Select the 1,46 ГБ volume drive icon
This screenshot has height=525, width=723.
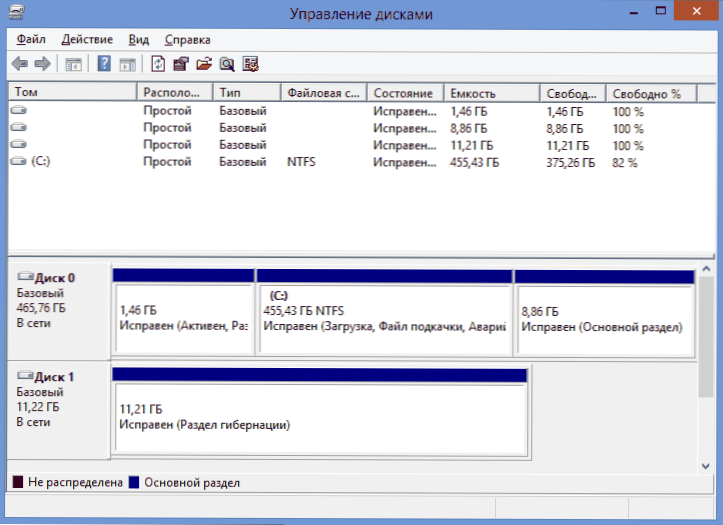pyautogui.click(x=19, y=110)
